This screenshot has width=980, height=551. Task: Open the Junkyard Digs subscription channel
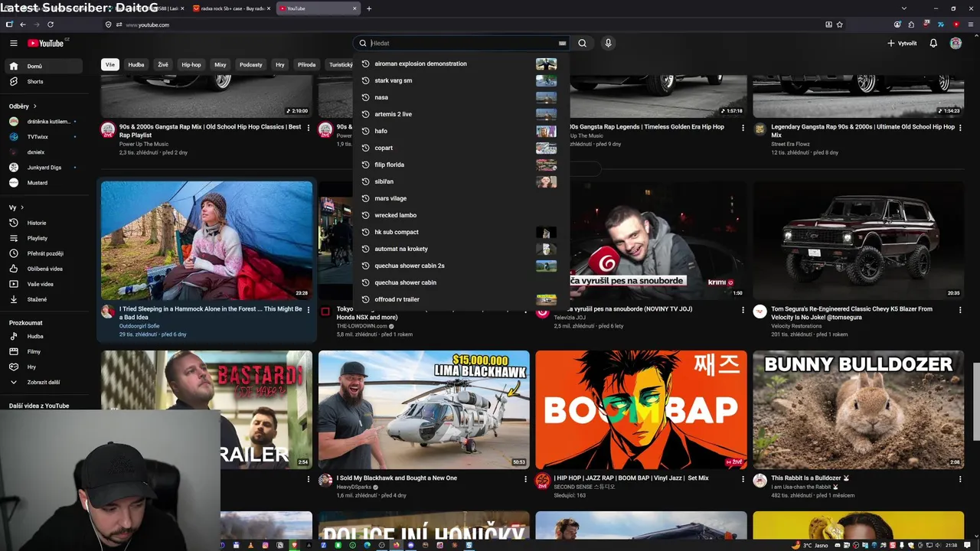(x=45, y=168)
